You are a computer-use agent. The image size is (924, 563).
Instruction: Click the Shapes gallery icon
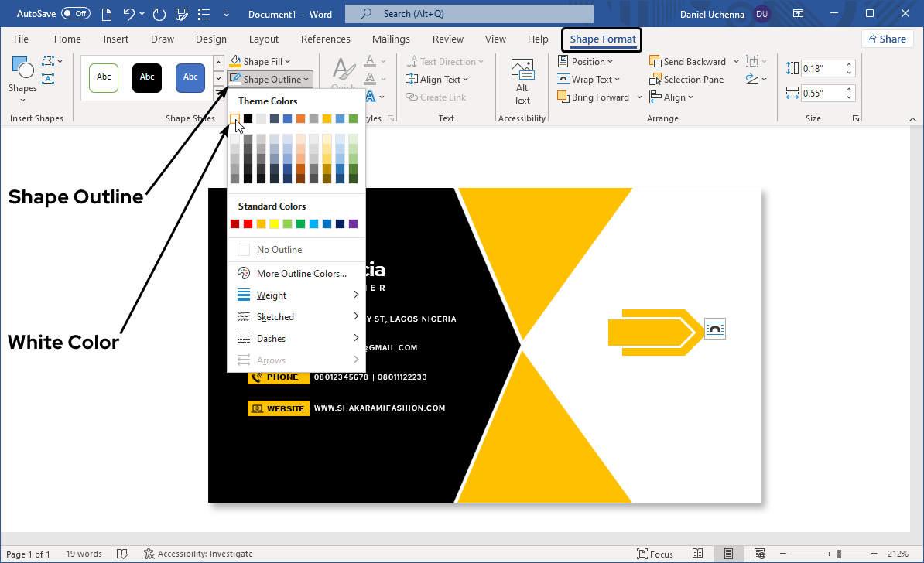click(22, 70)
